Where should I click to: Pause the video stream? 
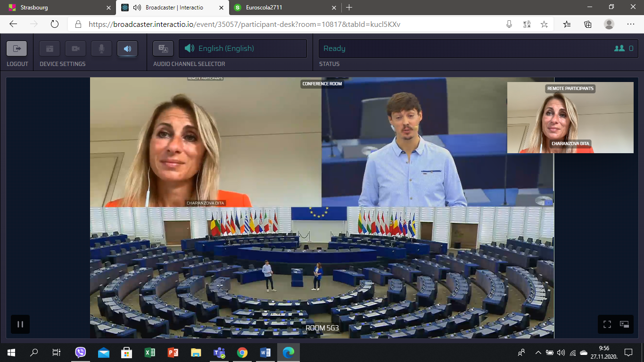[x=20, y=324]
